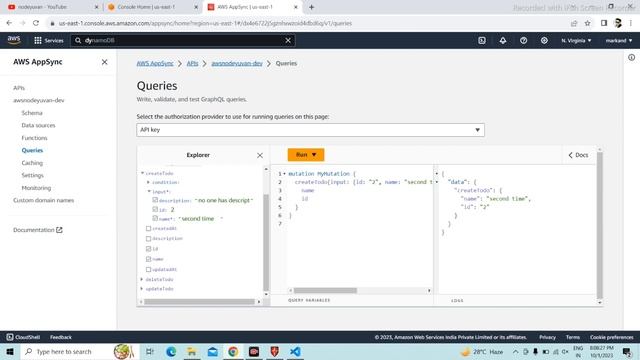Open Schema in the side navigation
This screenshot has height=360, width=640.
pyautogui.click(x=32, y=113)
